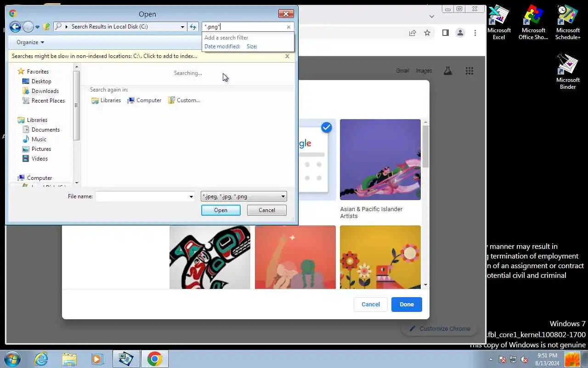Viewport: 588px width, 368px height.
Task: Open the Chrome profile avatar
Action: (x=460, y=33)
